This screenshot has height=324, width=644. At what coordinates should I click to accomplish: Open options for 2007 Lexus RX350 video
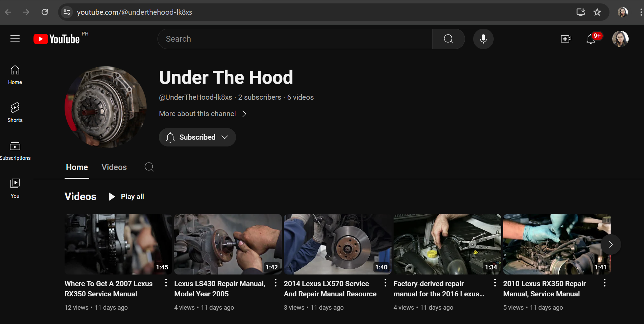166,283
